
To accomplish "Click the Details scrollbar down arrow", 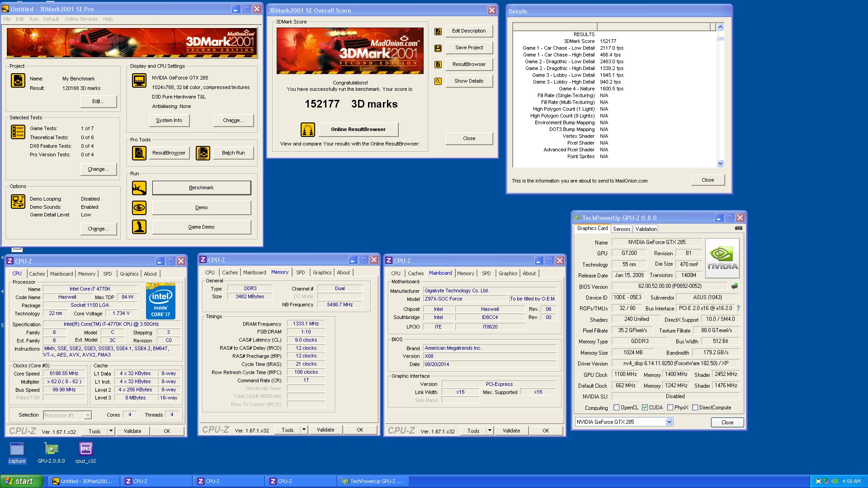I will [x=721, y=164].
